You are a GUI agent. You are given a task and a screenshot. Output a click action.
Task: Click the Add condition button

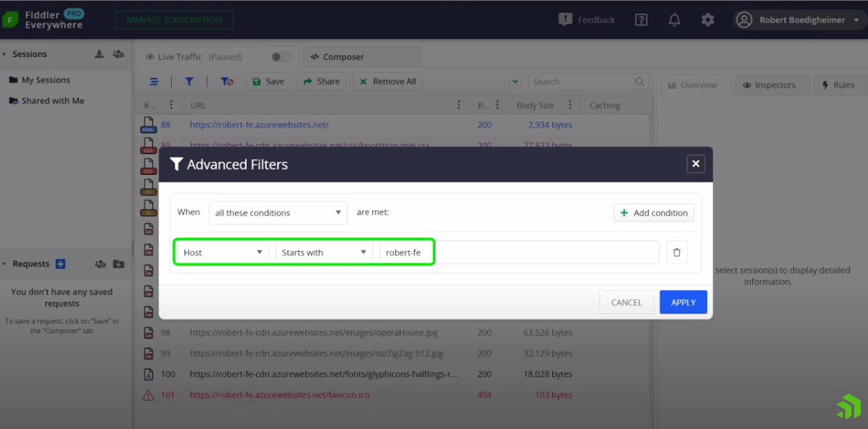pos(654,213)
